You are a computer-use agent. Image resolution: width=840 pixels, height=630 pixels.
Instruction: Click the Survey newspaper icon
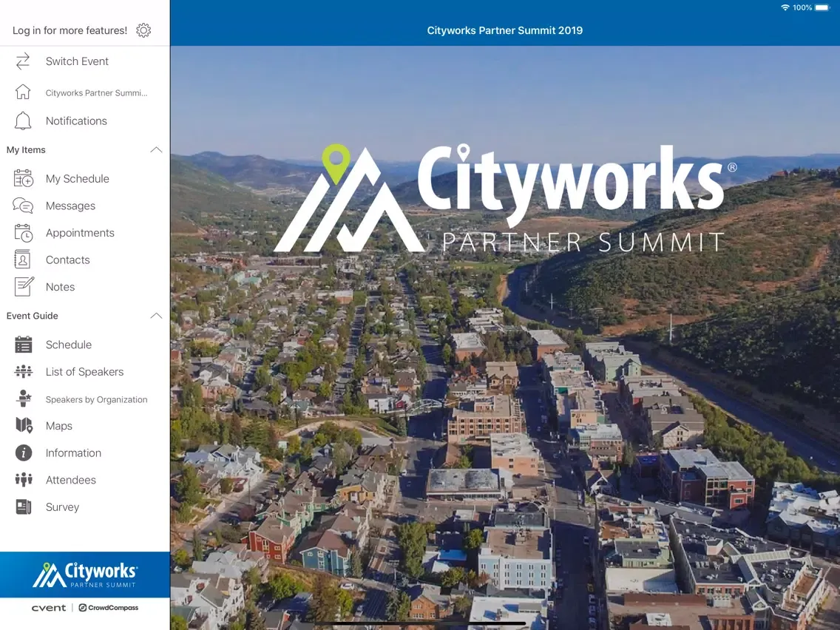(x=23, y=507)
